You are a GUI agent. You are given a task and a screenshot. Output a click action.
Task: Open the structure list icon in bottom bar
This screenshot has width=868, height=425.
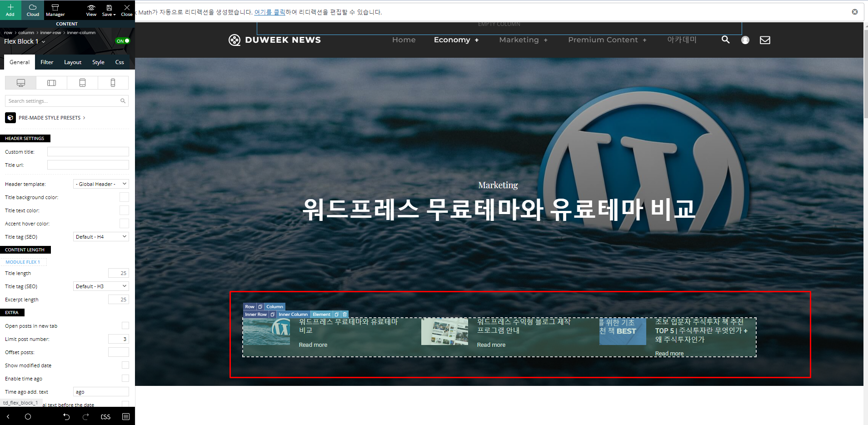[x=126, y=417]
